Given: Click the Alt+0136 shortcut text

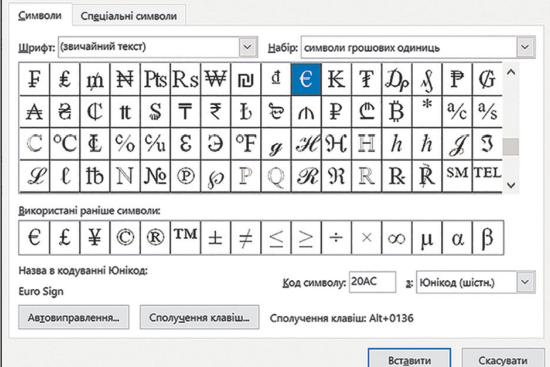Looking at the screenshot, I should [391, 318].
